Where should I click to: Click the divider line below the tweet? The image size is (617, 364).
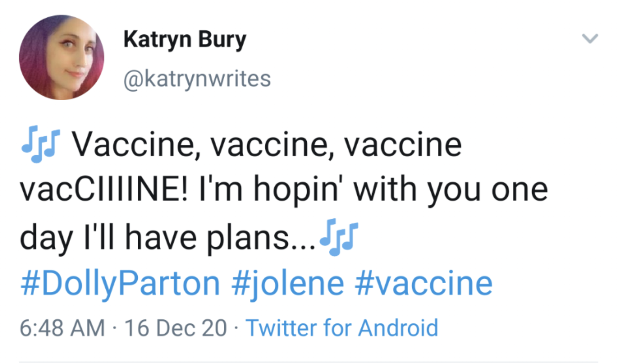308,362
